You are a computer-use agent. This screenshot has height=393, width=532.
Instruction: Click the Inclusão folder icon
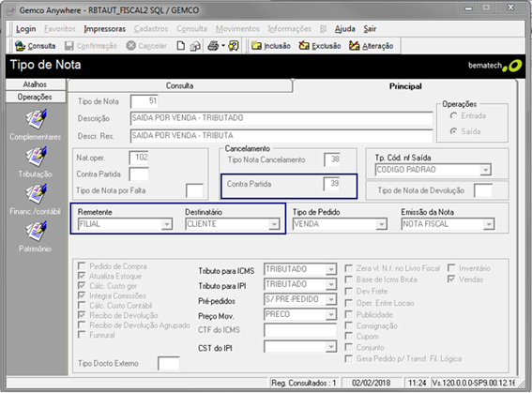point(256,45)
